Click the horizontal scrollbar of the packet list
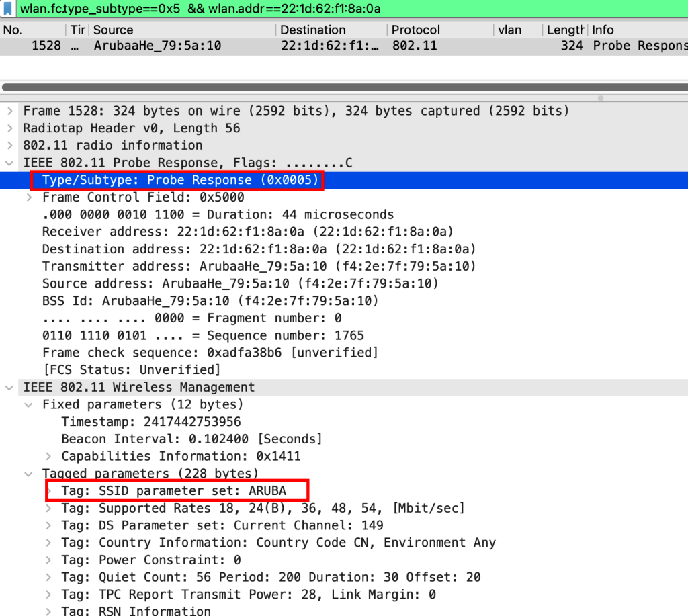Viewport: 688px width, 616px height. 344,87
